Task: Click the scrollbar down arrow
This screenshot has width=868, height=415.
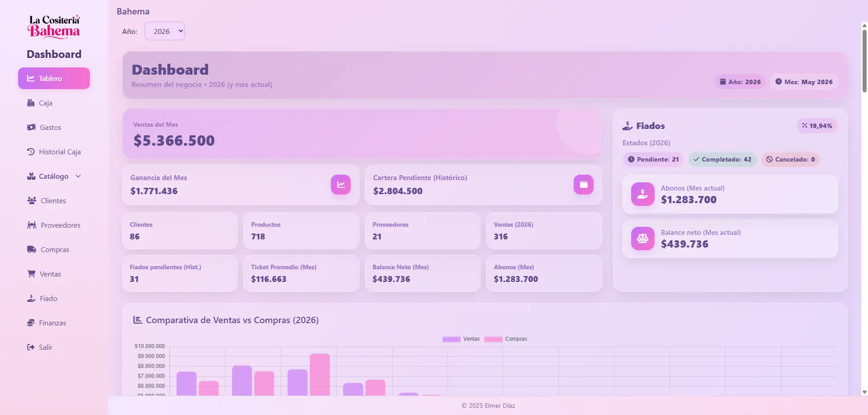Action: (x=864, y=392)
